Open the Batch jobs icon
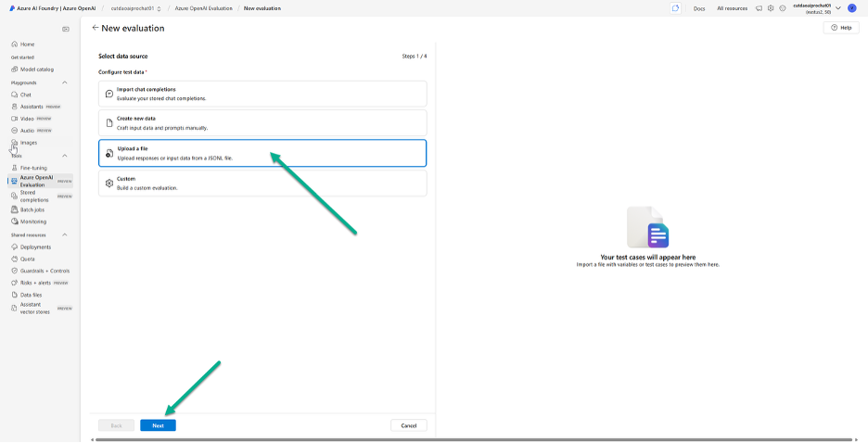Viewport: 868px width, 443px height. pyautogui.click(x=15, y=209)
